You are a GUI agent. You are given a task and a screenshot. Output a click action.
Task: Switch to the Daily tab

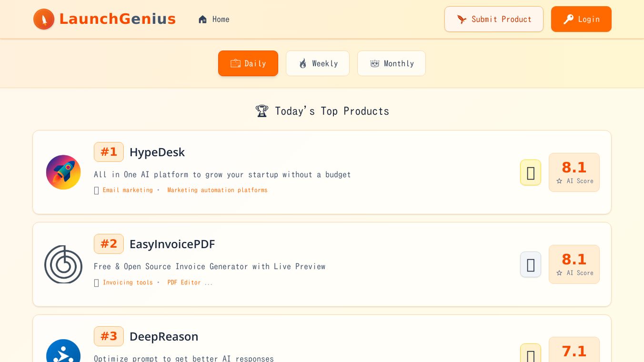coord(248,63)
